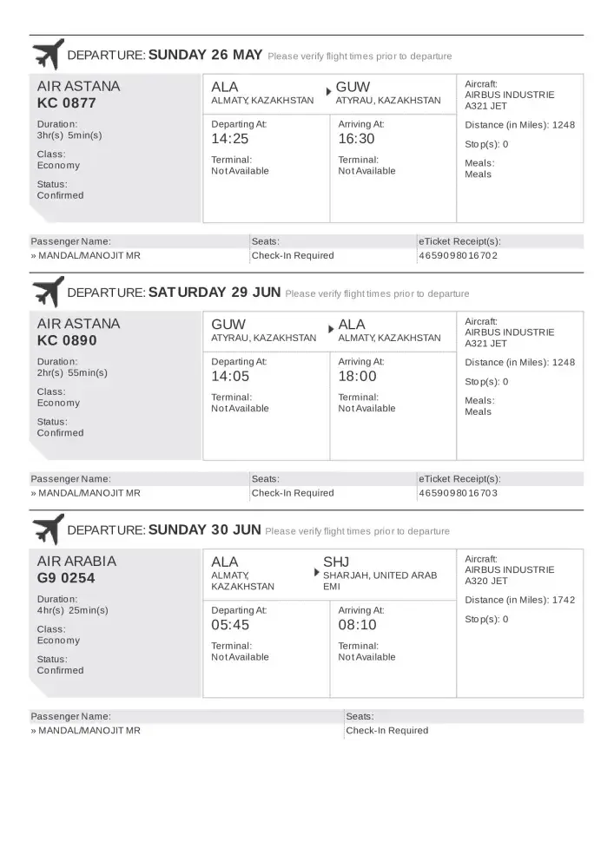Select flight number KC 0877
Viewport: 614px width, 868px height.
coord(67,103)
